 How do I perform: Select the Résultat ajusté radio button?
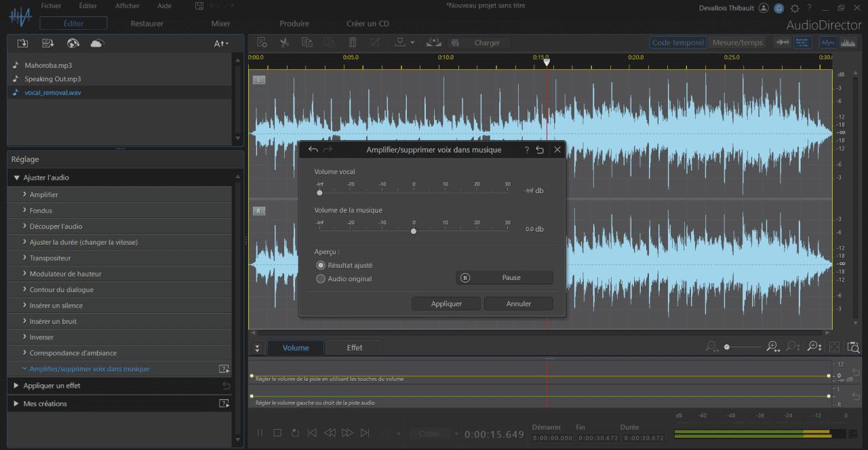click(319, 265)
